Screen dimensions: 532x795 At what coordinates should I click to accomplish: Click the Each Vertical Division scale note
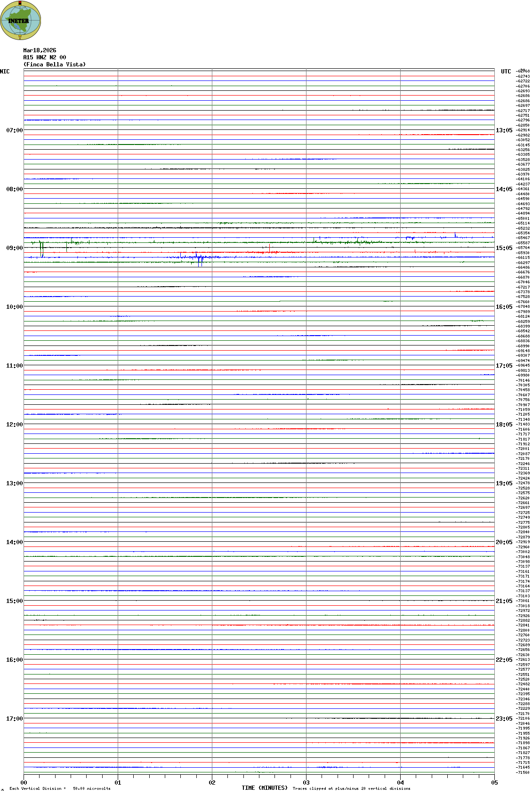pyautogui.click(x=60, y=788)
